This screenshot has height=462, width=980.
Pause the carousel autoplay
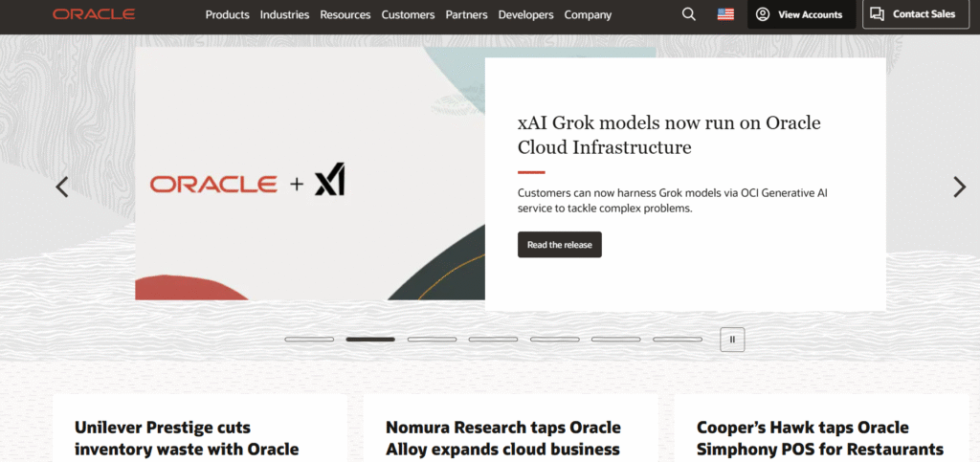point(732,340)
